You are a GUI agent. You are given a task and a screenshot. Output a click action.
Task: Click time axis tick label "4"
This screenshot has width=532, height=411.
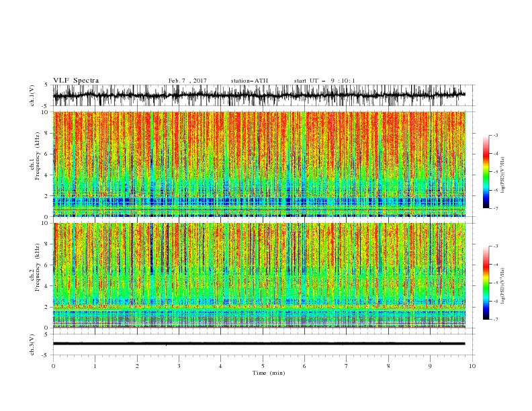coord(221,366)
